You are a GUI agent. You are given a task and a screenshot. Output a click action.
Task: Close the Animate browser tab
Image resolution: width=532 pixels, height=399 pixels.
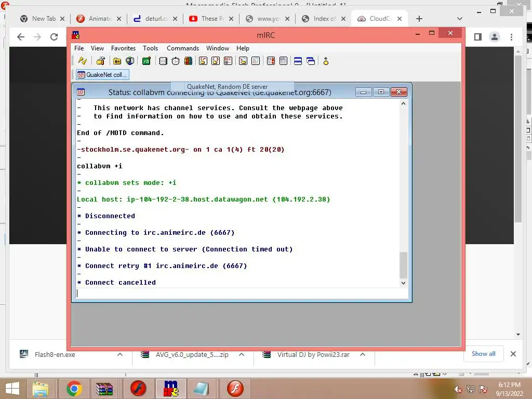click(119, 19)
